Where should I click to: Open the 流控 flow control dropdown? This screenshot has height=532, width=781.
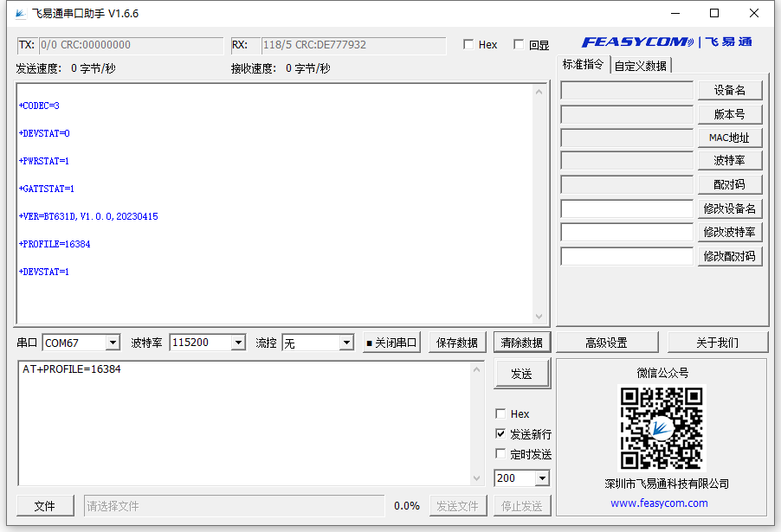click(x=346, y=343)
